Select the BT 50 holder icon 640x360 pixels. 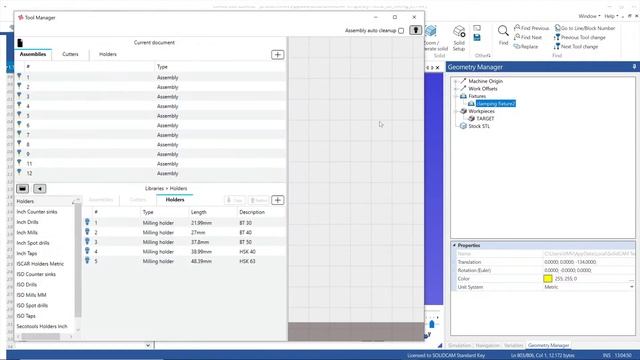pos(87,241)
